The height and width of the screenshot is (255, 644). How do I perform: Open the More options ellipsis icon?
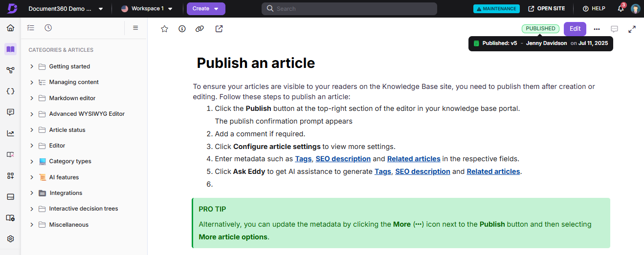597,29
